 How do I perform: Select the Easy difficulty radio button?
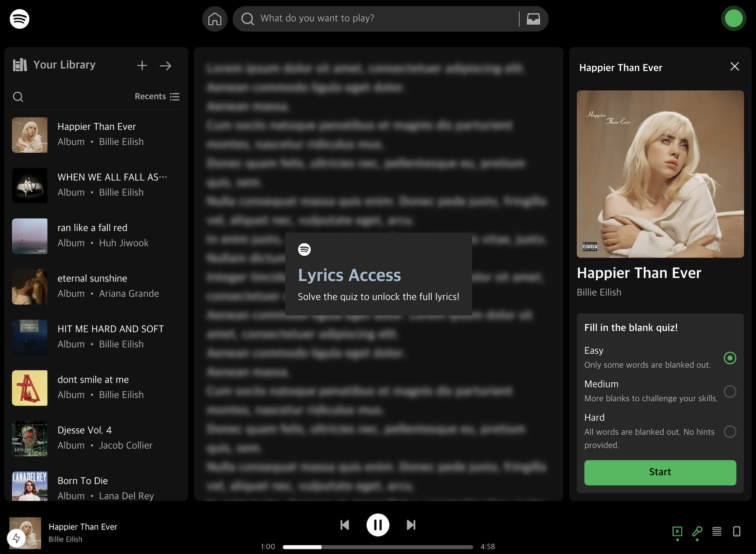[x=730, y=358]
